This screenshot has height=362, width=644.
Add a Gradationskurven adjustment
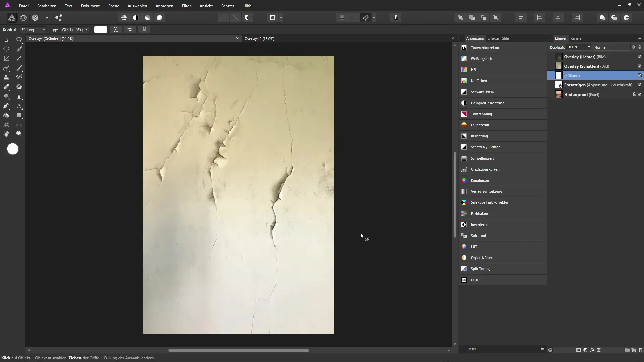[502, 169]
